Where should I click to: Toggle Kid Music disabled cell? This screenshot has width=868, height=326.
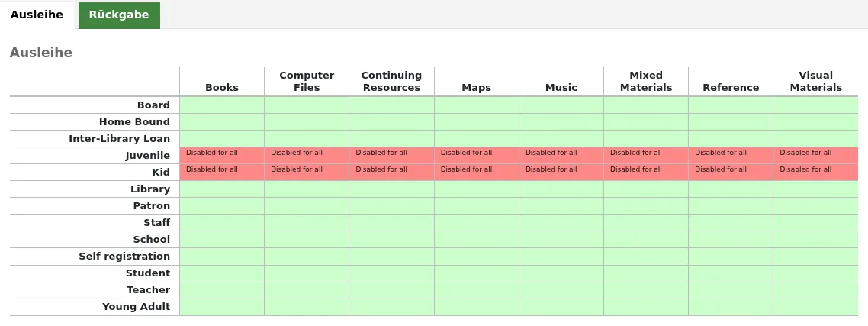(561, 172)
